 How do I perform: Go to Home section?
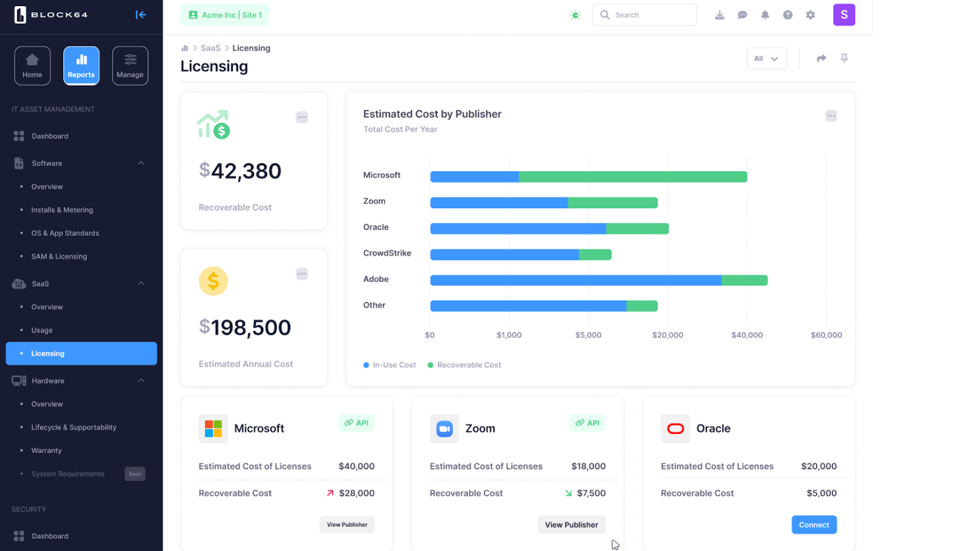(32, 66)
